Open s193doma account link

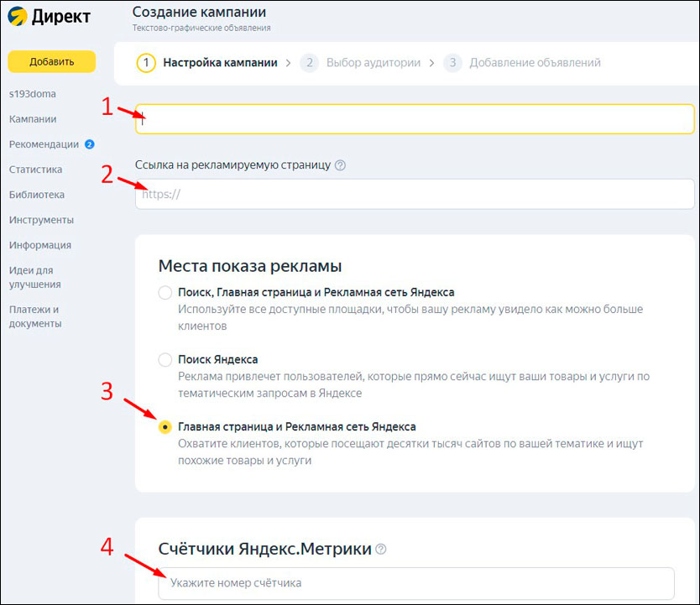click(x=33, y=94)
